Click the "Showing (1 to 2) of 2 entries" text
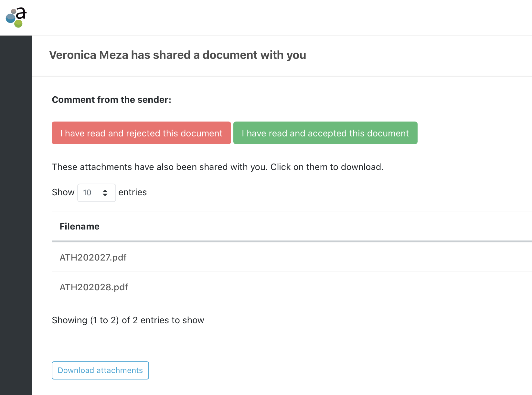Screen dimensions: 532x395 (x=128, y=320)
